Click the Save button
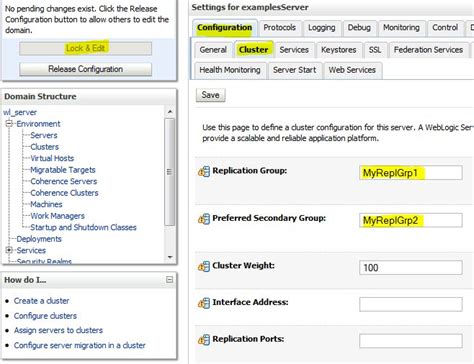This screenshot has width=474, height=364. coord(211,95)
